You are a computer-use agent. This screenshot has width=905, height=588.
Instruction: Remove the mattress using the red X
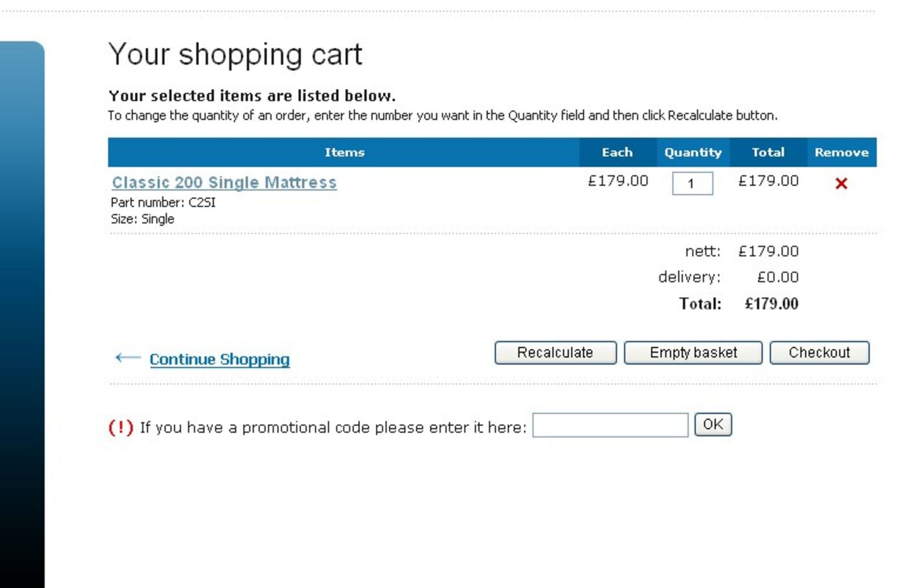[x=841, y=184]
